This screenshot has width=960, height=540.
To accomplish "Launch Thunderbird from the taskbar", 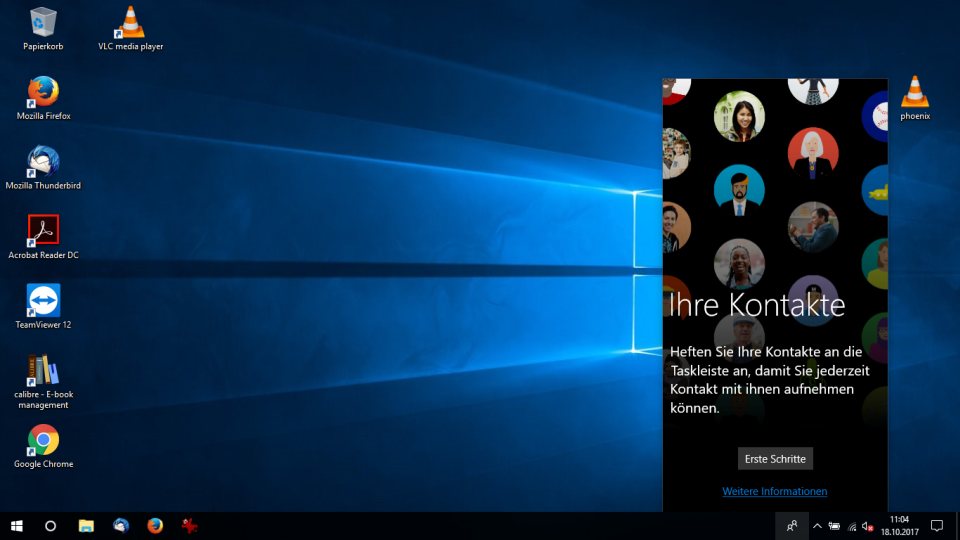I will click(121, 526).
